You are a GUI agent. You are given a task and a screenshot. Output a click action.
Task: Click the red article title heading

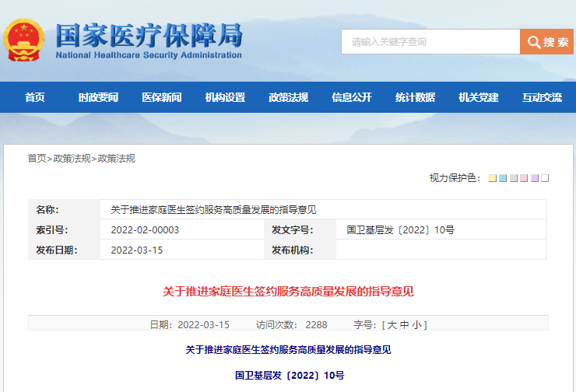tap(288, 292)
